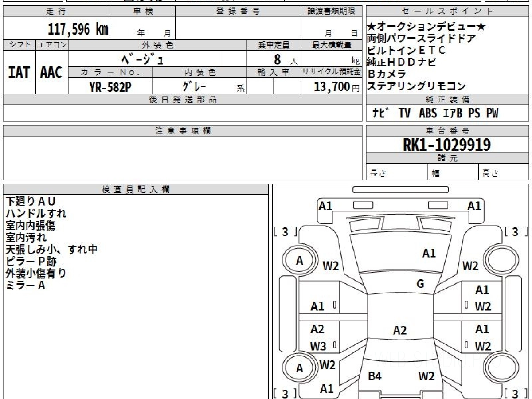Click the 譲渡書類期限 header
Image resolution: width=532 pixels, height=399 pixels.
point(331,12)
